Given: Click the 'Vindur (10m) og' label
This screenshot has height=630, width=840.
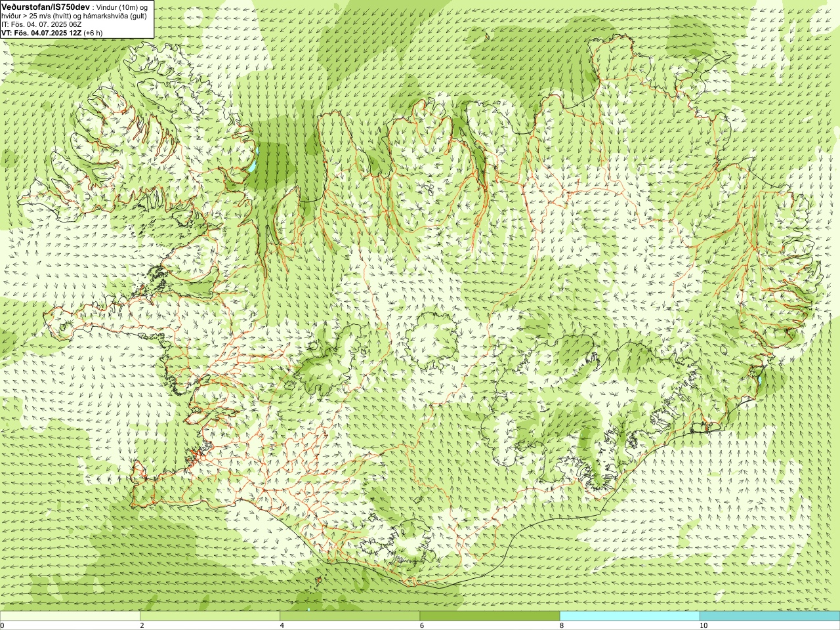Looking at the screenshot, I should point(122,7).
